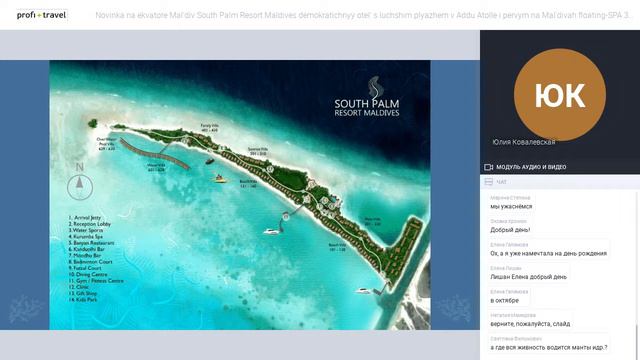Click chat message мы ужаснёмся
Image resolution: width=640 pixels, height=360 pixels.
pyautogui.click(x=511, y=207)
